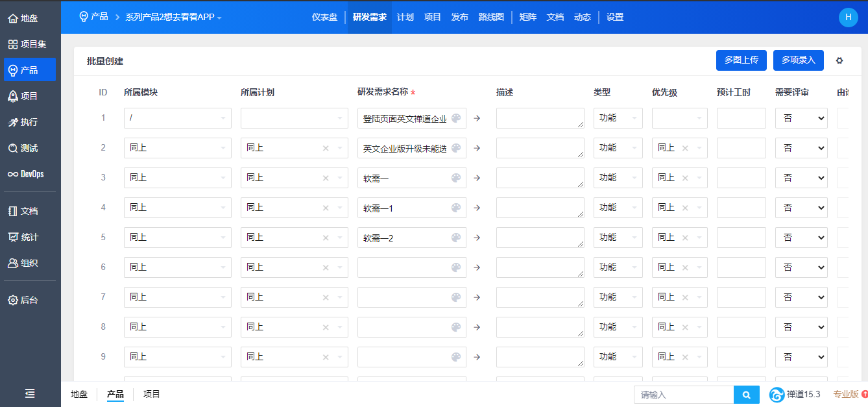Clear row 2 所属计划 selection

pyautogui.click(x=326, y=148)
